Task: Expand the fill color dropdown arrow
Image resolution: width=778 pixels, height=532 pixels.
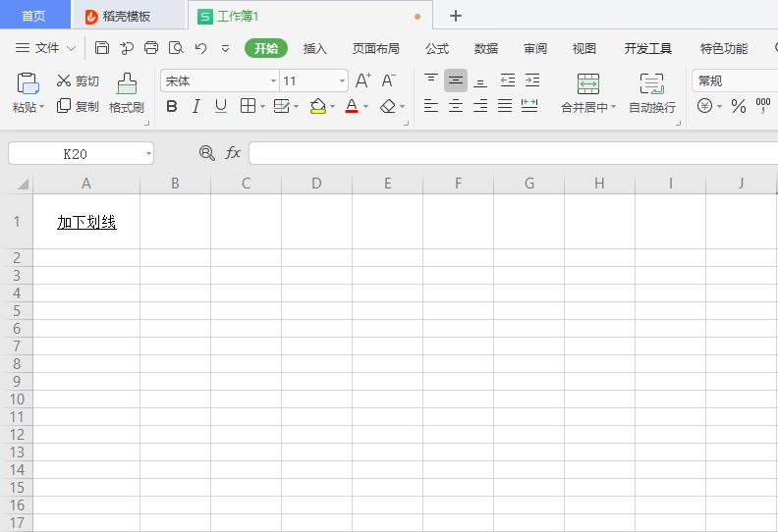Action: (x=332, y=106)
